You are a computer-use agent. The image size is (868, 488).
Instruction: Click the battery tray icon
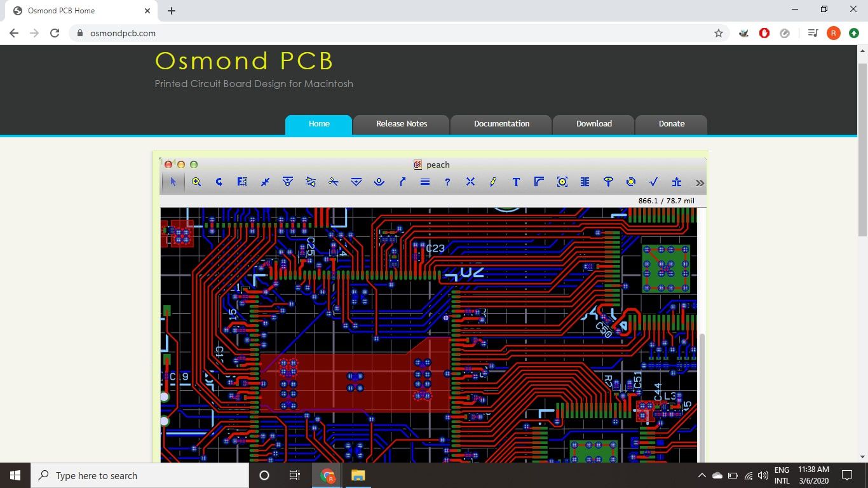[x=733, y=475]
